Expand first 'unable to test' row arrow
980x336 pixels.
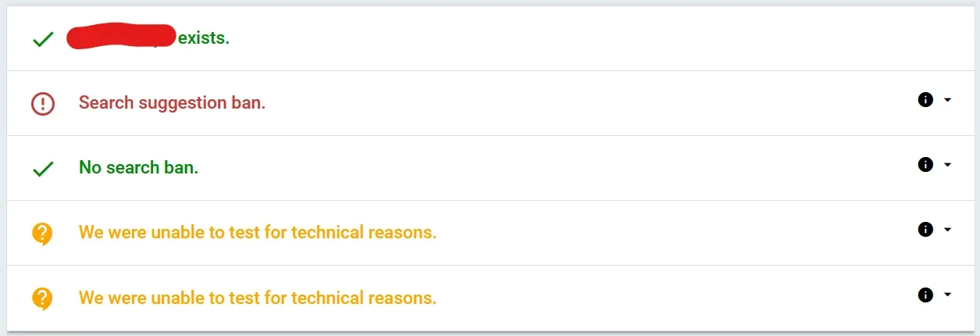947,230
